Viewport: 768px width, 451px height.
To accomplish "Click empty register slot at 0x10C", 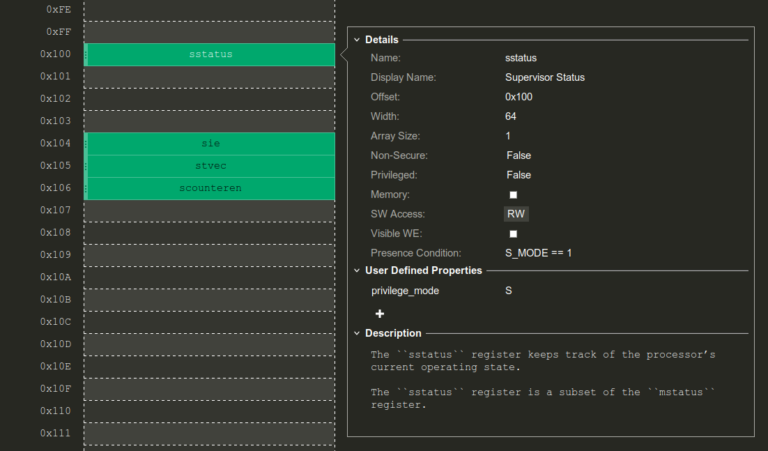I will tap(210, 322).
